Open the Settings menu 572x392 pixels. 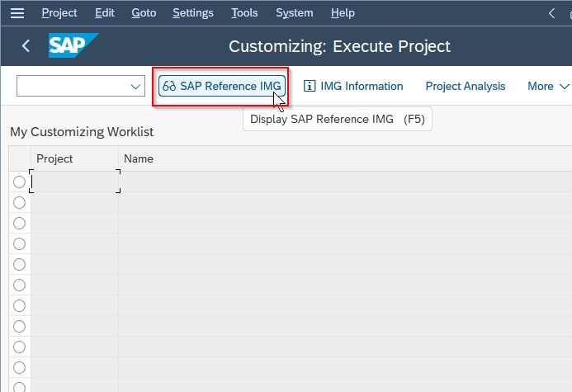(193, 13)
